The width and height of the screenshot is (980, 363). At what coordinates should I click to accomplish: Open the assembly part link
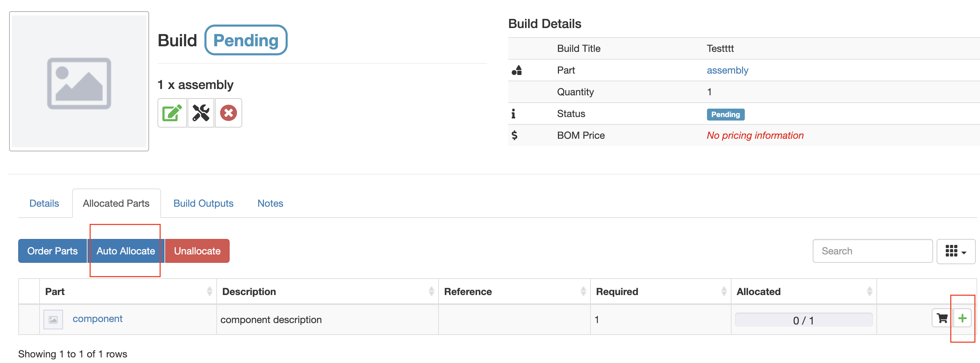pos(727,70)
